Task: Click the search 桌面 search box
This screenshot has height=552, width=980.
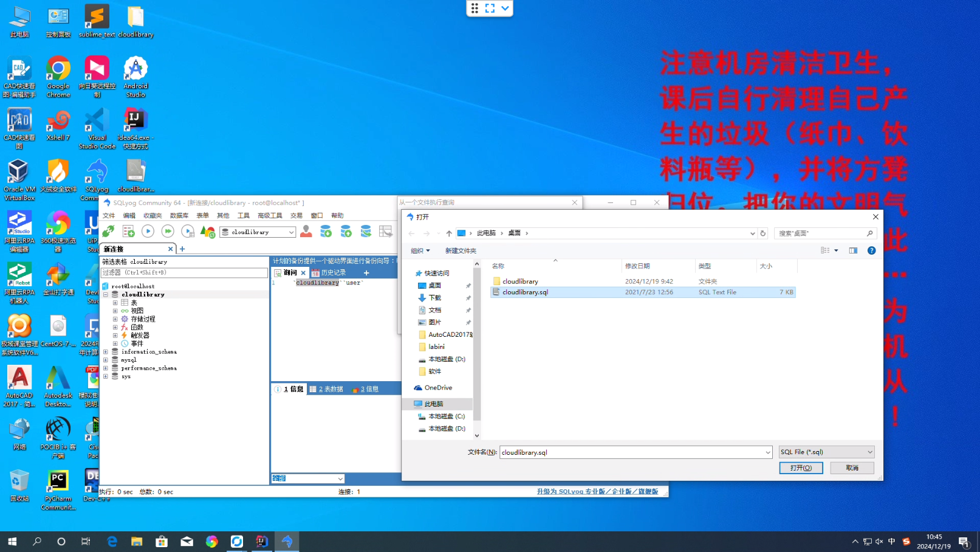Action: click(825, 233)
